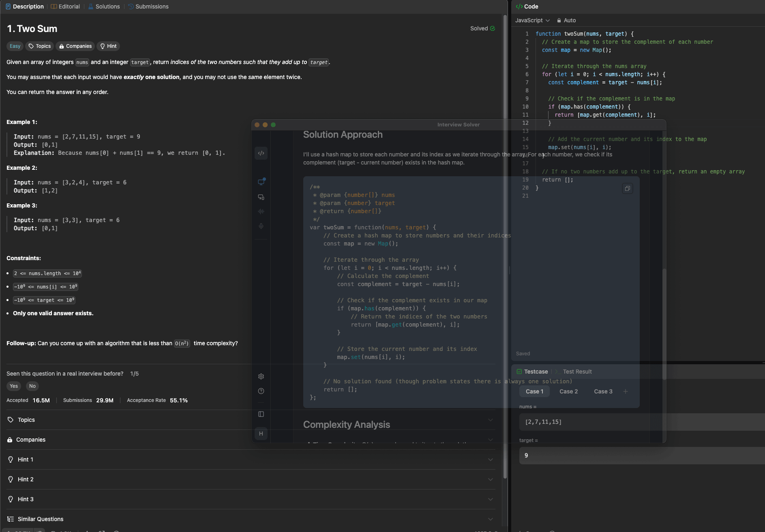Answer No to seen in real interview
The image size is (765, 532).
click(x=32, y=386)
